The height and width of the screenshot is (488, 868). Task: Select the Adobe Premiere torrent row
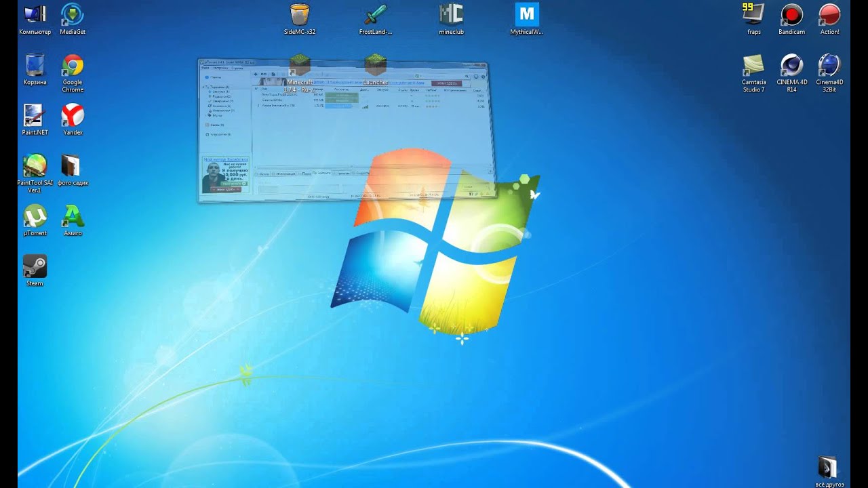[370, 106]
